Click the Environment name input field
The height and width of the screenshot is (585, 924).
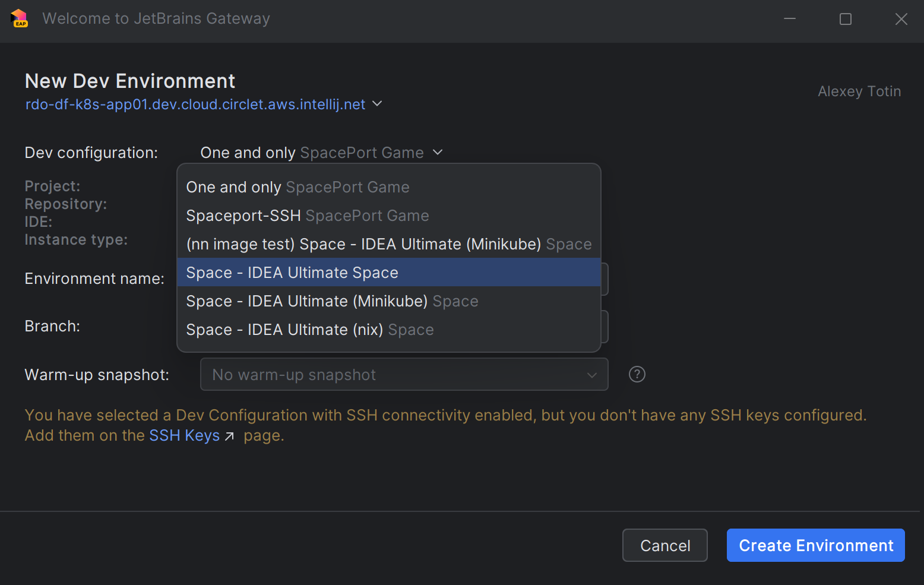pos(605,279)
